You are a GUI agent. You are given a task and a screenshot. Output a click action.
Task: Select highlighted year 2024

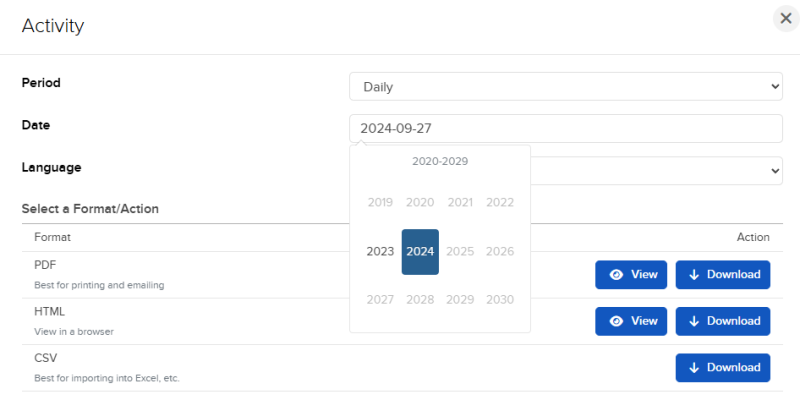(x=420, y=252)
